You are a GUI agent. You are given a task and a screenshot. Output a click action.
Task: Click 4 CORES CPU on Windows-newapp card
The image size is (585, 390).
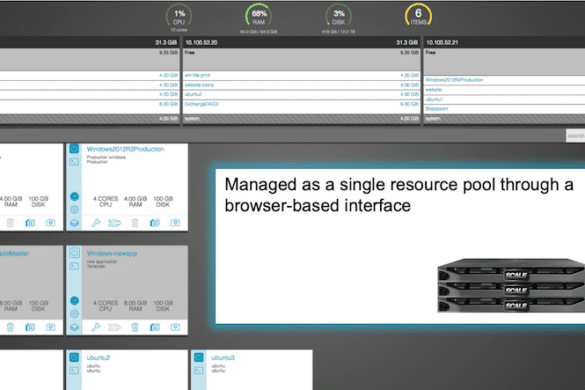click(x=106, y=306)
